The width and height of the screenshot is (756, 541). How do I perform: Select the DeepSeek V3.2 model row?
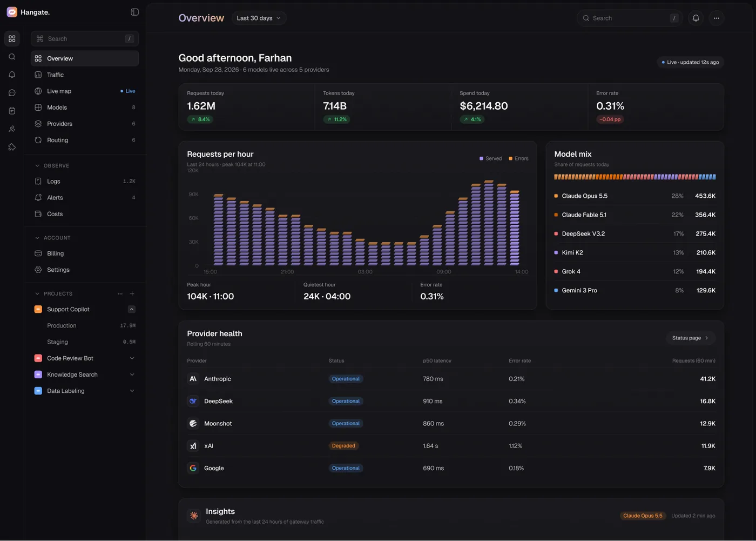(635, 234)
